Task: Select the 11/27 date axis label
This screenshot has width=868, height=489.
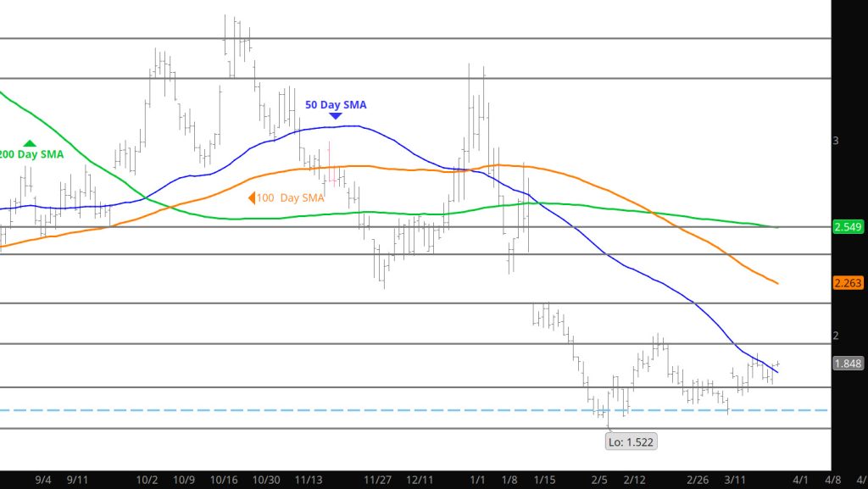Action: pyautogui.click(x=378, y=479)
